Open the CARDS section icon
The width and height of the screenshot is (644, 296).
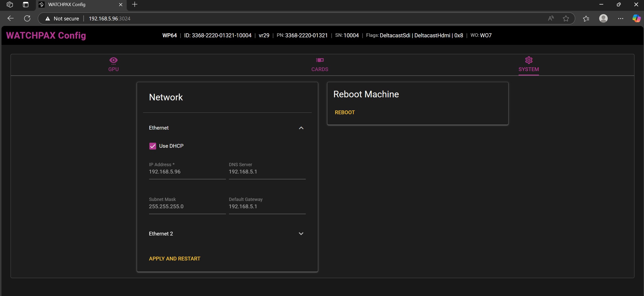(319, 60)
